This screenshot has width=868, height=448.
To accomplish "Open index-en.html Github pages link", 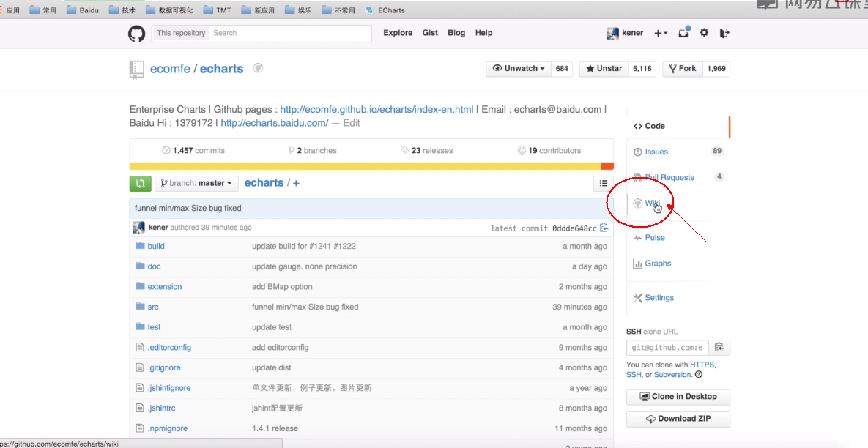I will tap(376, 110).
